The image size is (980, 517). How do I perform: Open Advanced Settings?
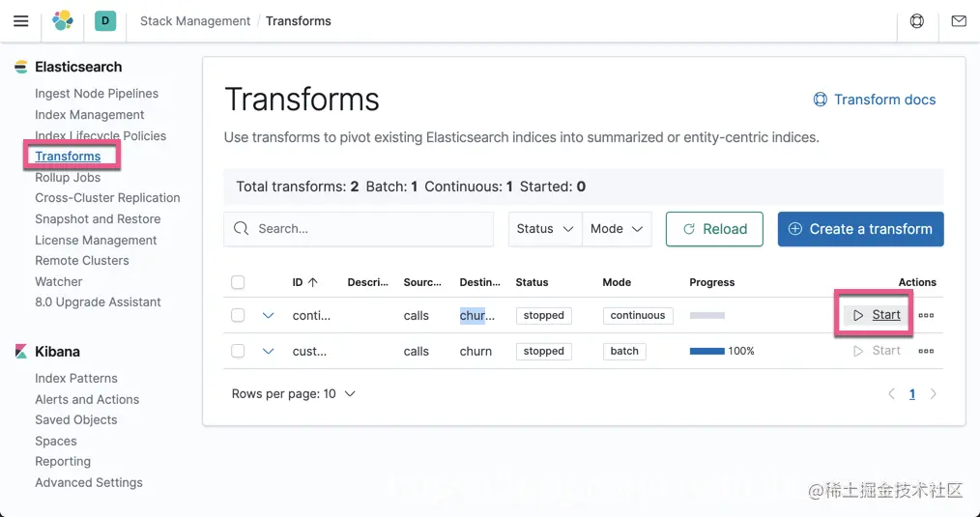(89, 482)
